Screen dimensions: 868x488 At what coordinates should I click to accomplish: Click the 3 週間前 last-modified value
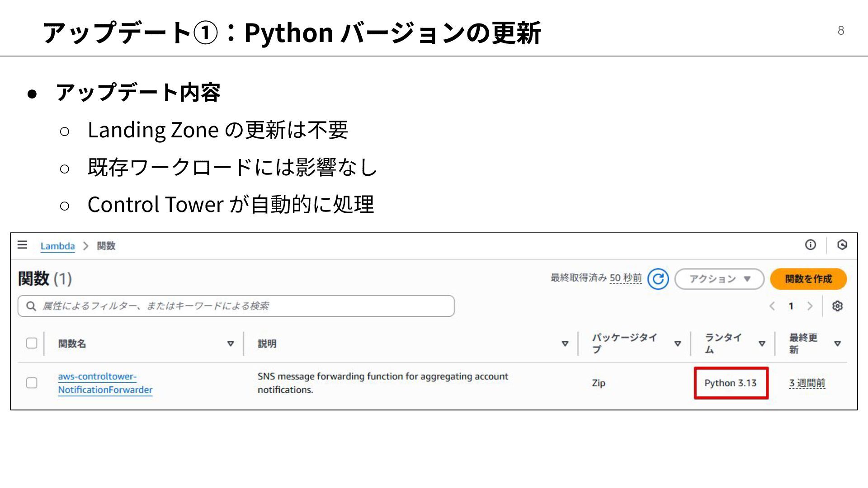pos(807,383)
